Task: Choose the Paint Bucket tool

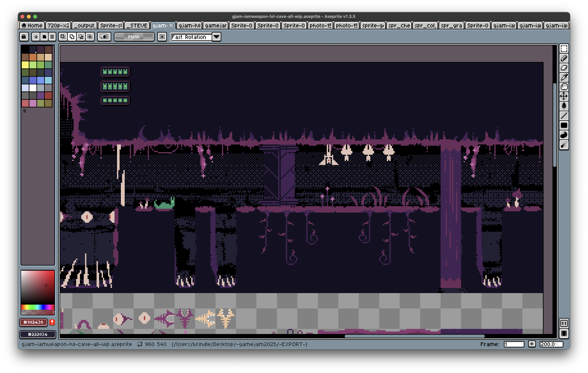Action: (564, 106)
